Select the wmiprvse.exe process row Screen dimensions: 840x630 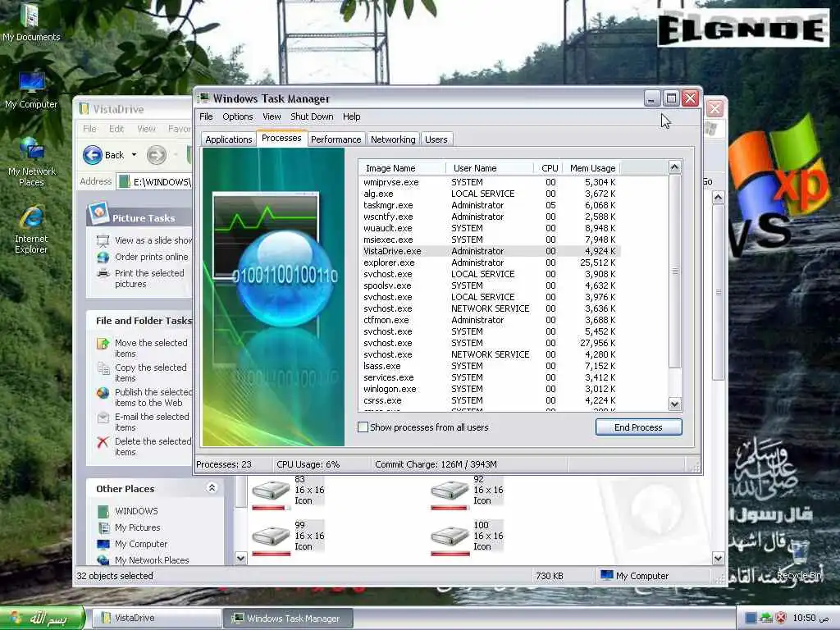point(490,182)
